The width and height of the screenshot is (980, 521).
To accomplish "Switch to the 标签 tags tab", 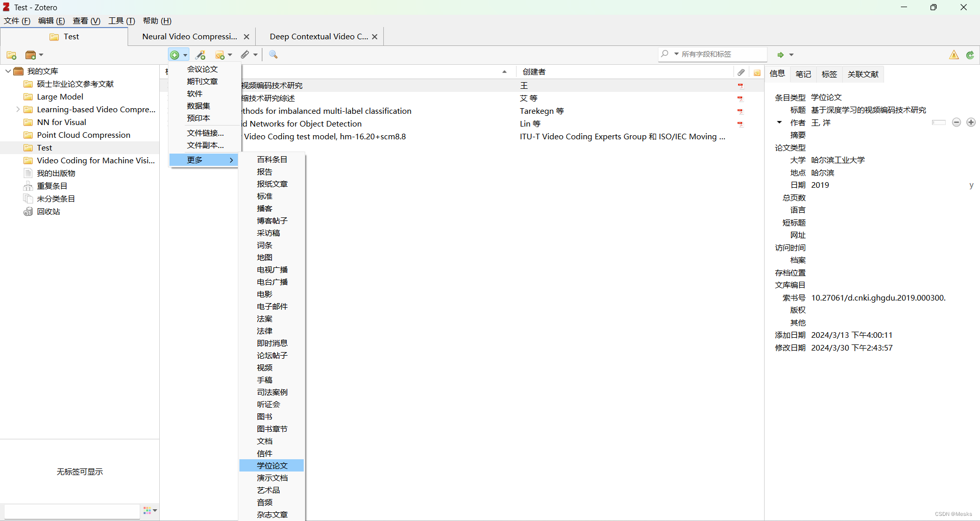I will 829,75.
